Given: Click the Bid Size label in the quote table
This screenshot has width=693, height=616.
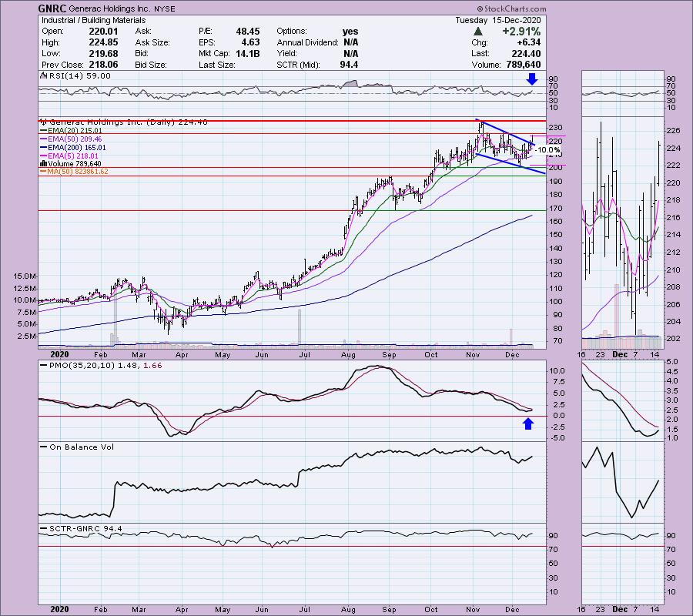Looking at the screenshot, I should click(x=151, y=65).
